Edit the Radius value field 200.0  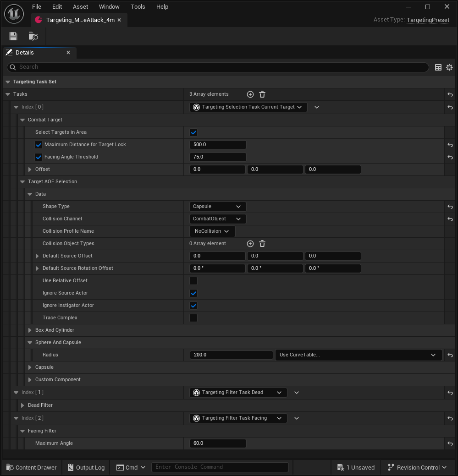(231, 355)
